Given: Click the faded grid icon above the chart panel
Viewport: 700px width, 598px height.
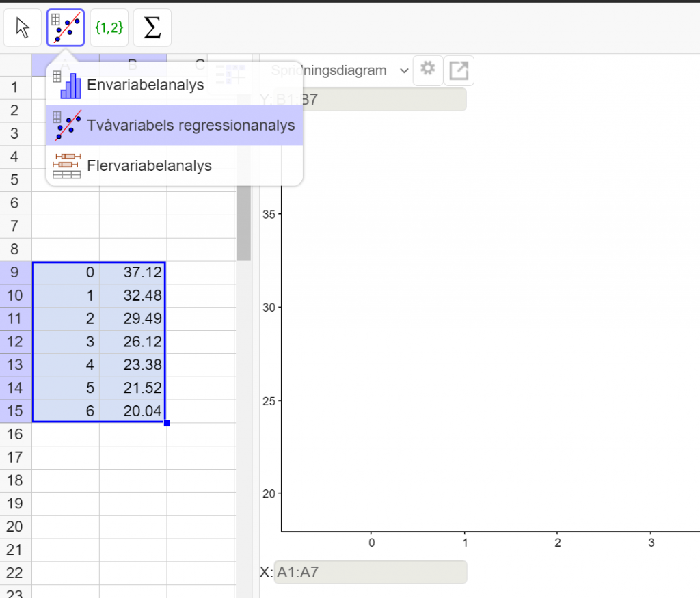Looking at the screenshot, I should (x=230, y=75).
